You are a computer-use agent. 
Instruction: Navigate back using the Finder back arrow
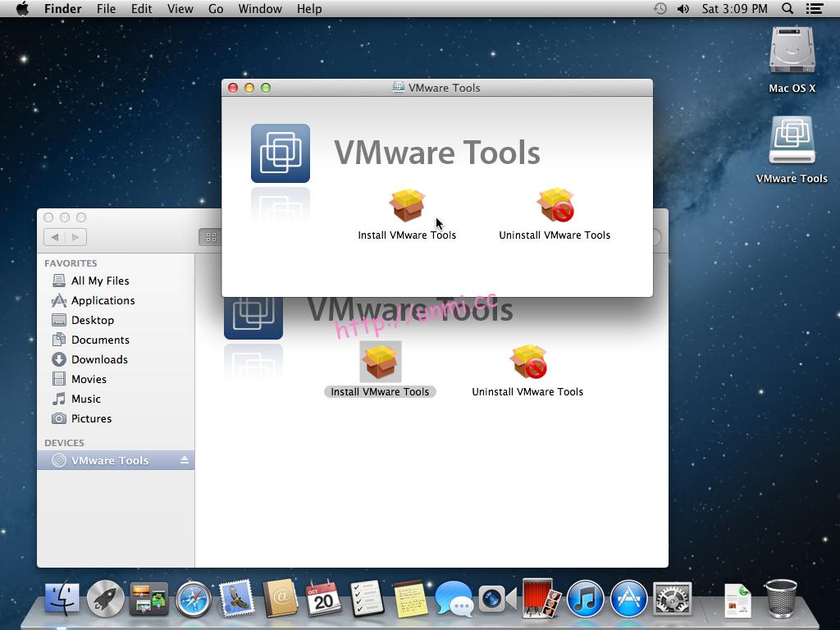coord(54,237)
